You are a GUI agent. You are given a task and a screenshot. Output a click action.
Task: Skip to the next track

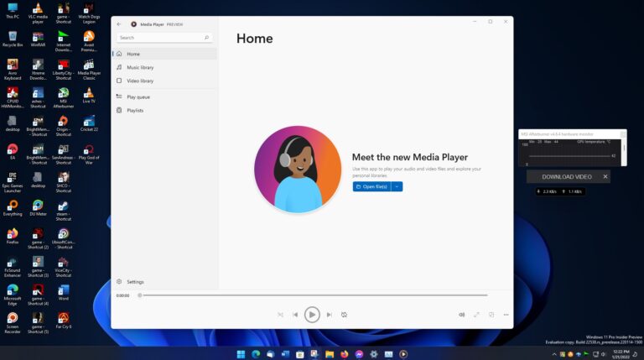point(330,315)
